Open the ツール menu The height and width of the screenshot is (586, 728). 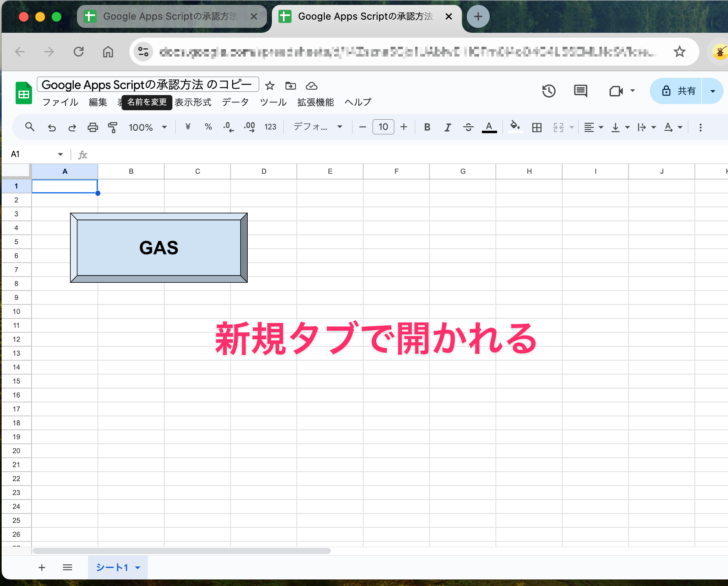point(274,102)
